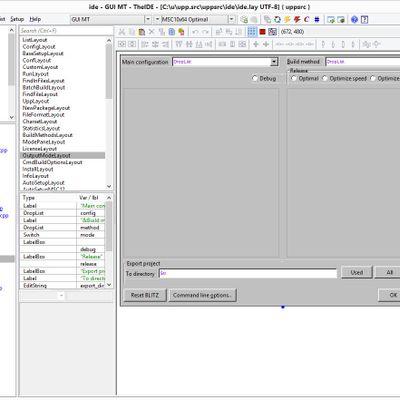This screenshot has height=400, width=400.
Task: Select NewPackageLayout in layout list
Action: pyautogui.click(x=62, y=108)
